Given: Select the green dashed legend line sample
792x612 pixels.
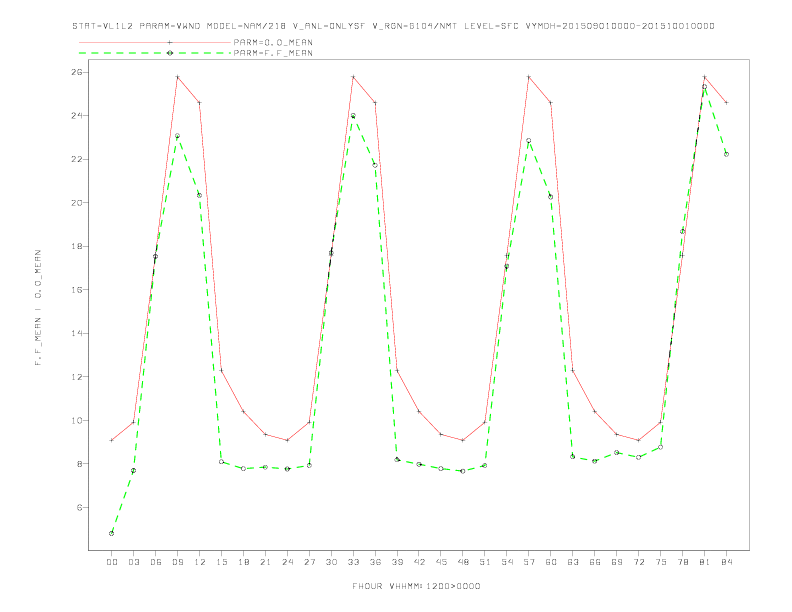Looking at the screenshot, I should 155,53.
